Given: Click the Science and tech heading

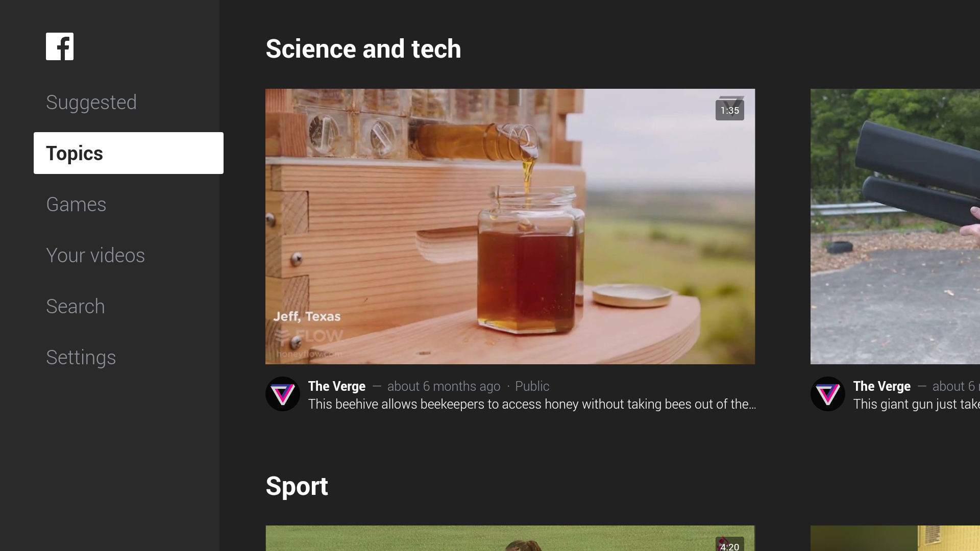Looking at the screenshot, I should coord(363,48).
